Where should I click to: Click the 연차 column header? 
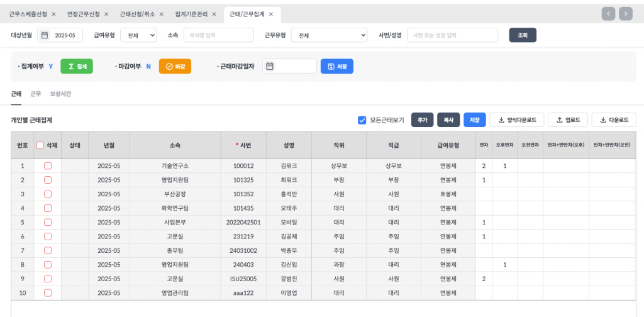tap(484, 145)
